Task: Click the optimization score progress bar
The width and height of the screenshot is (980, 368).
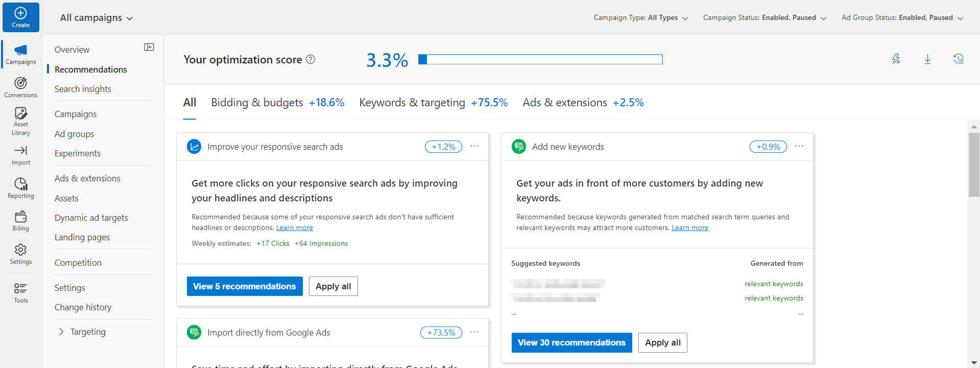Action: tap(540, 60)
